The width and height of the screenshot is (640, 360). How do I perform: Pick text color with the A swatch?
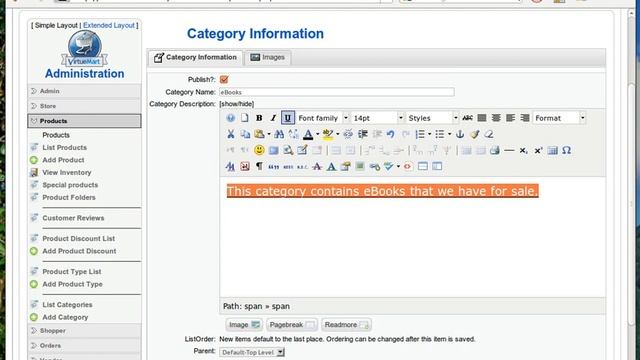tap(308, 134)
